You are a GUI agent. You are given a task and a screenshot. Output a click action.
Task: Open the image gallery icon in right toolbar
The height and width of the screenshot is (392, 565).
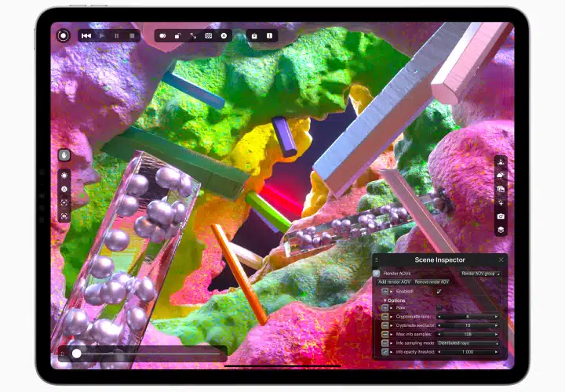(501, 189)
